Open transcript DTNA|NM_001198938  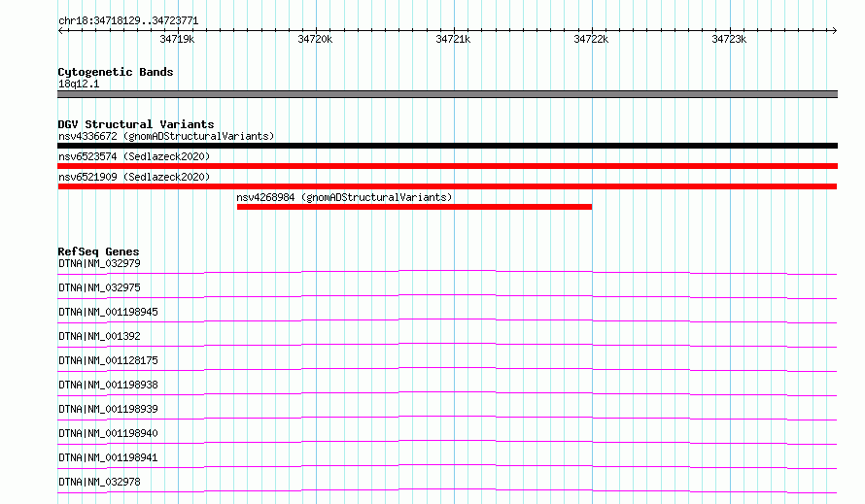[x=108, y=385]
